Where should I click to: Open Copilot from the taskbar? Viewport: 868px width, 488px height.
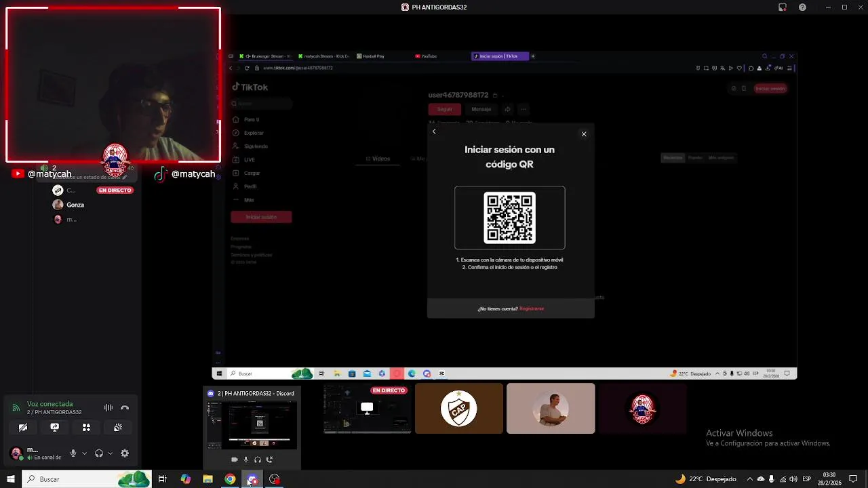pos(186,479)
